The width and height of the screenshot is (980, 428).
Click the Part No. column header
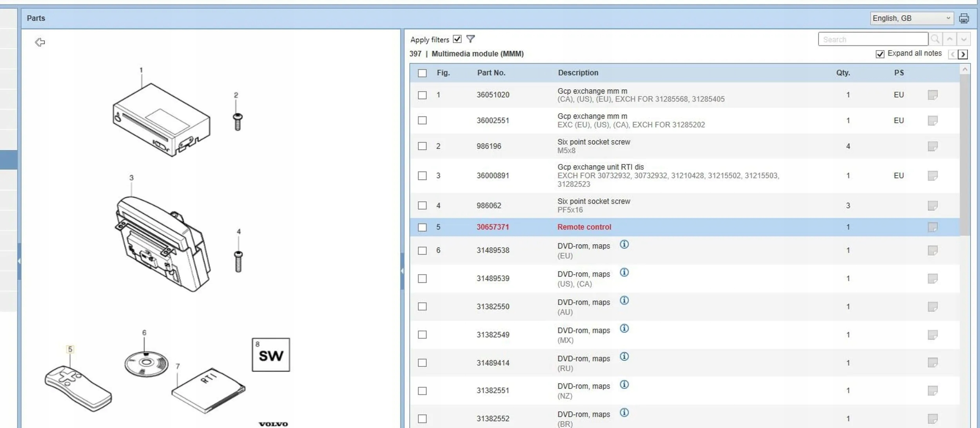click(x=491, y=73)
